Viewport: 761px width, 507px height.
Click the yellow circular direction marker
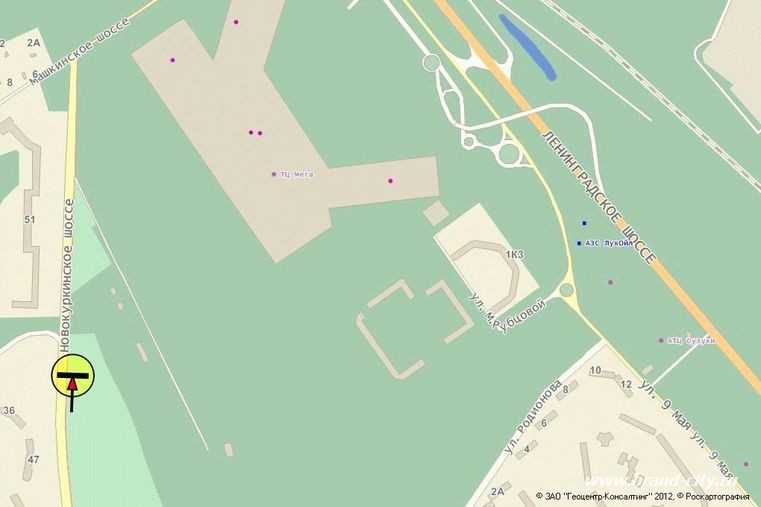(x=73, y=376)
